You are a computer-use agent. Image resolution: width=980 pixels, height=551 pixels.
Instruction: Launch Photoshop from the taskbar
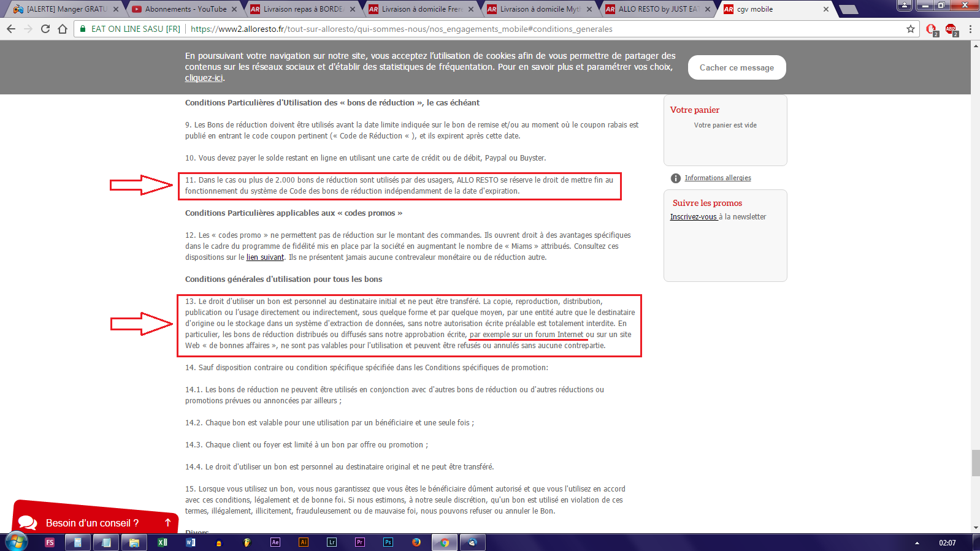(x=388, y=542)
